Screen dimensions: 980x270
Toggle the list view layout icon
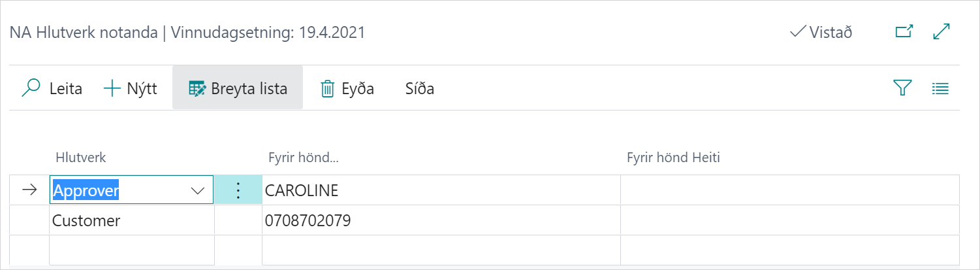pyautogui.click(x=940, y=88)
